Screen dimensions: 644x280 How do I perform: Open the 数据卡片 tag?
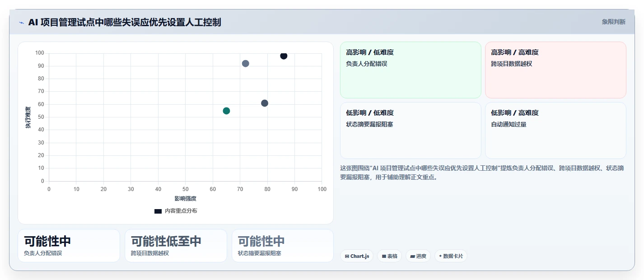(x=451, y=256)
